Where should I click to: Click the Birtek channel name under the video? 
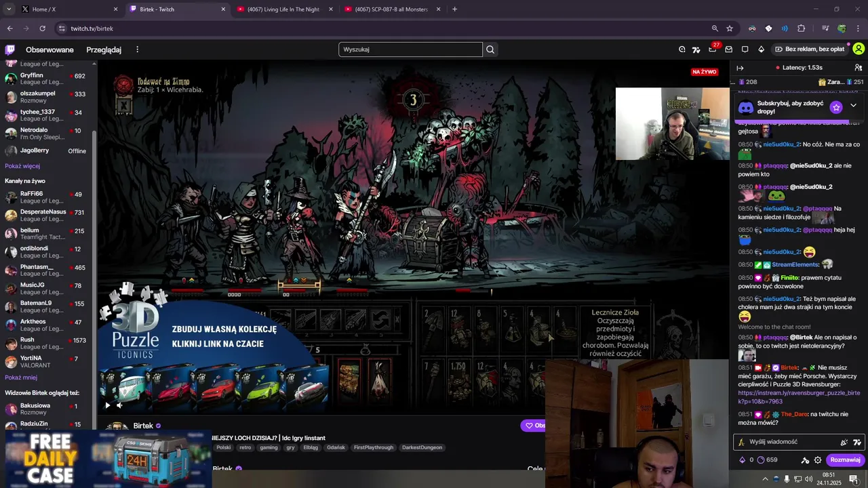(x=143, y=426)
